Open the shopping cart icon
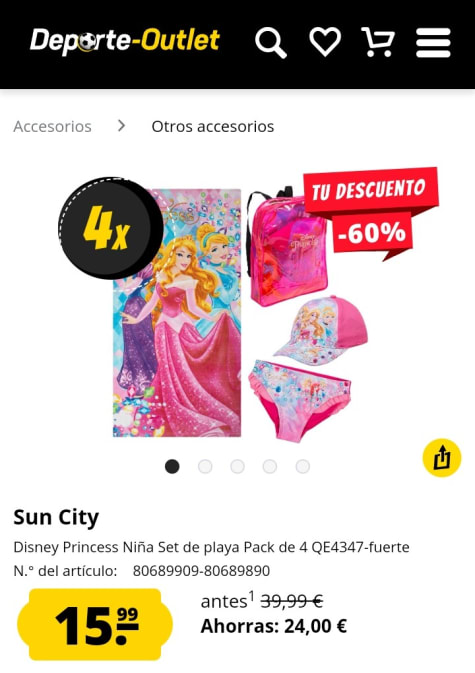This screenshot has height=673, width=475. 378,42
